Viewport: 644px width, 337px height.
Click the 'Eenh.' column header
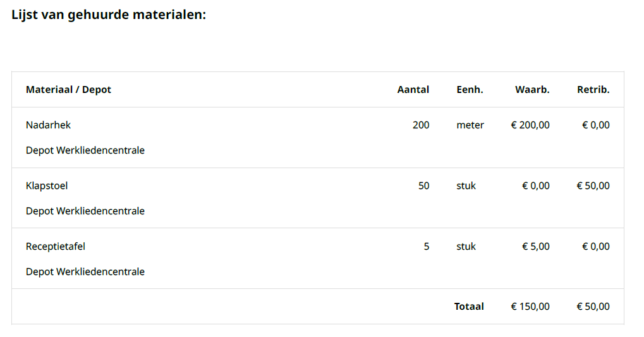coord(470,90)
